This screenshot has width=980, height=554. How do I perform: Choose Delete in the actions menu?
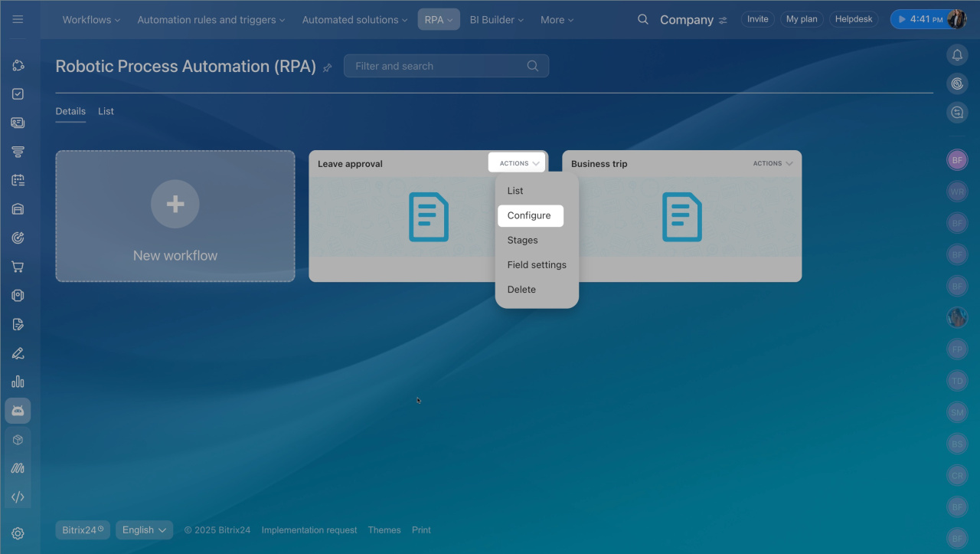tap(521, 290)
